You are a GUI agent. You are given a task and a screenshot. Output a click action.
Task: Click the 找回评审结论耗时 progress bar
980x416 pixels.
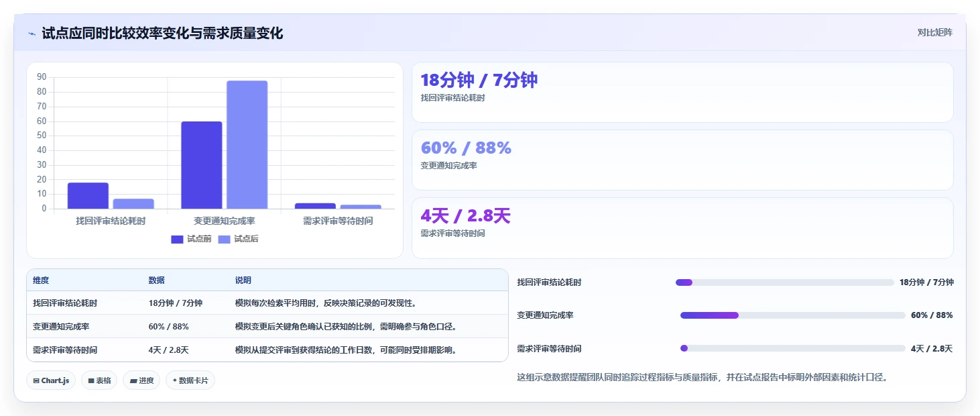pyautogui.click(x=785, y=282)
